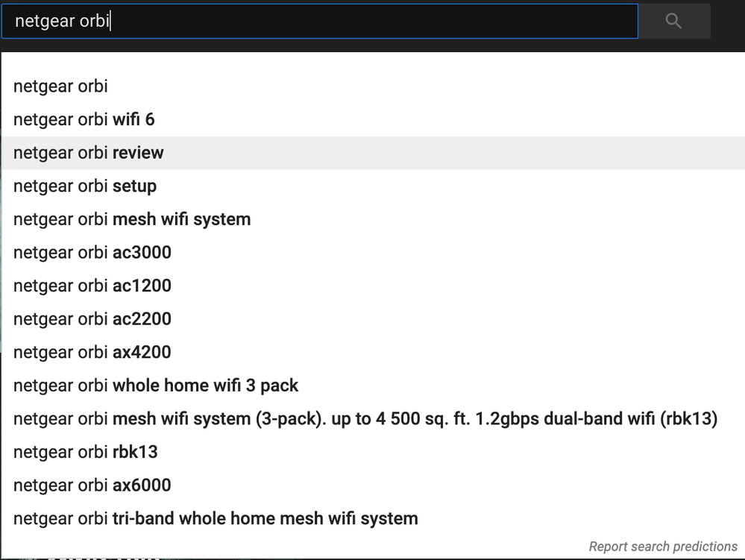This screenshot has height=560, width=745.
Task: Choose 'netgear orbi wifi 6' suggestion
Action: click(x=84, y=119)
